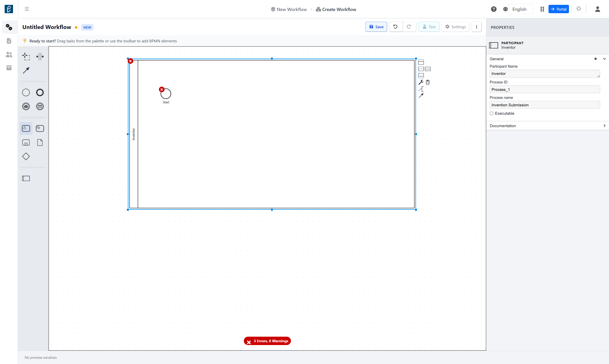Open the wrench change-type option on context pad
The image size is (609, 364).
[x=421, y=82]
